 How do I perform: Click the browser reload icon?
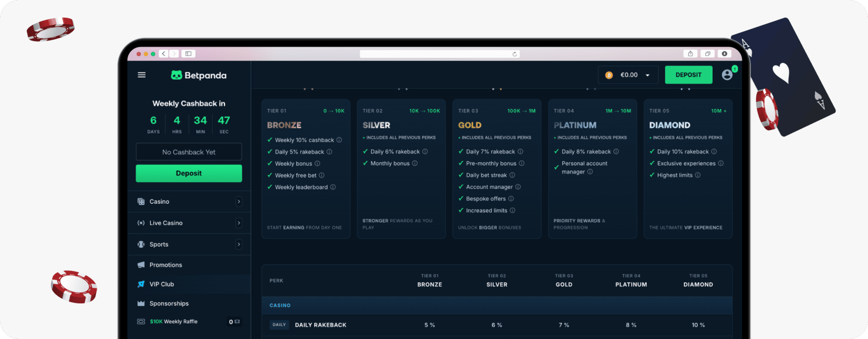coord(515,54)
